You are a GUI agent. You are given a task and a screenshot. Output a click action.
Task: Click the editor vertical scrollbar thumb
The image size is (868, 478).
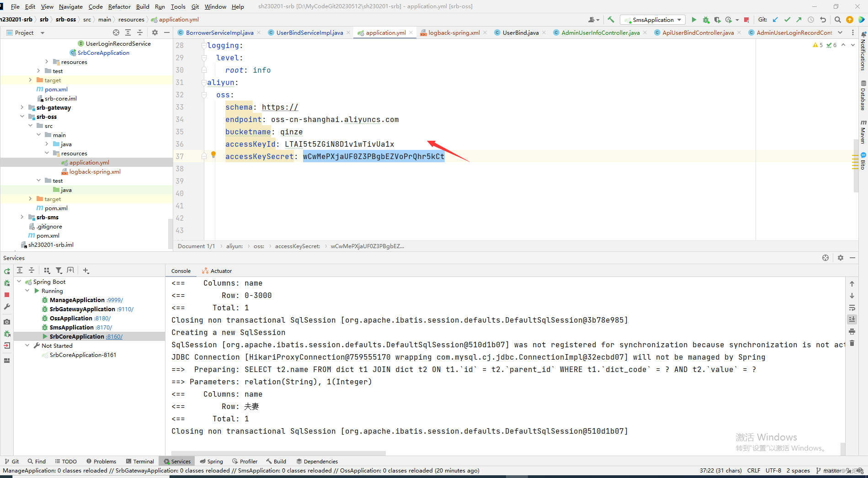point(856,165)
